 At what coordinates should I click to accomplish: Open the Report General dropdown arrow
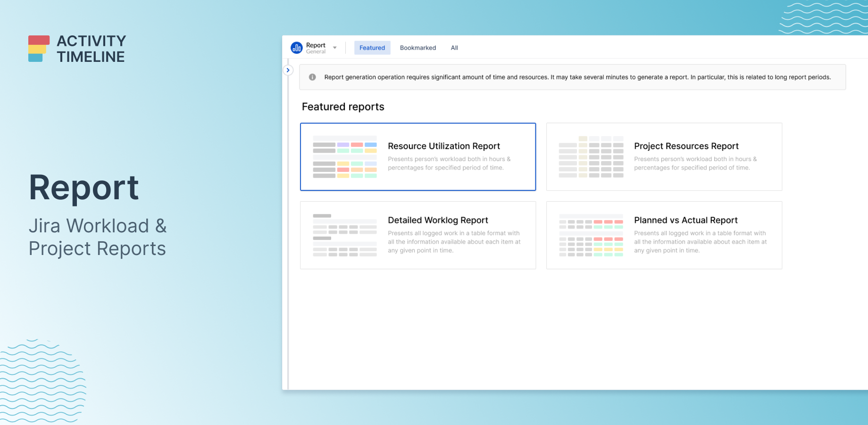point(335,48)
